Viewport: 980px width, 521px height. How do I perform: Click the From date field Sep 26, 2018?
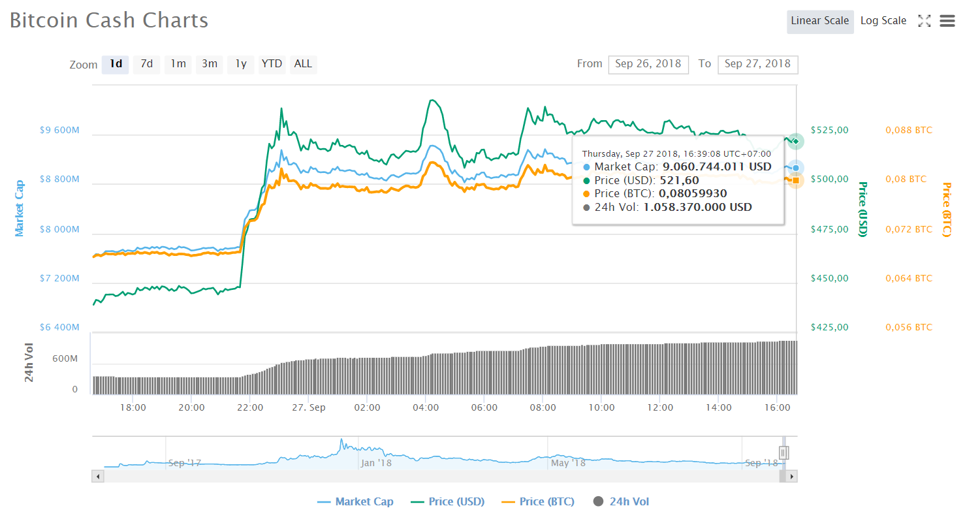(x=648, y=64)
